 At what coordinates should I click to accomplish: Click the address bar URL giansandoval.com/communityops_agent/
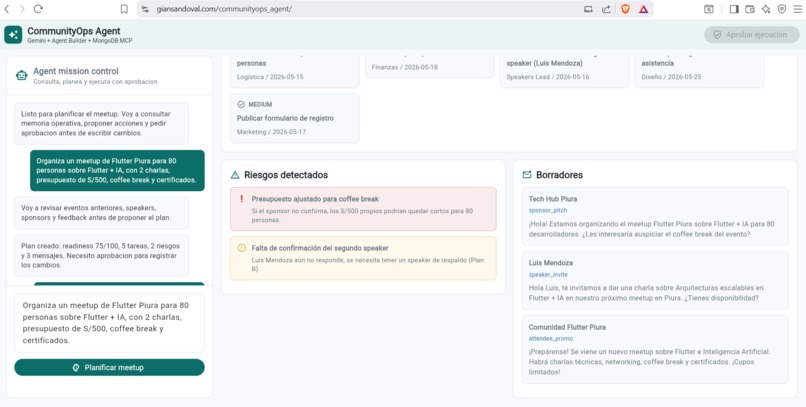(x=224, y=9)
